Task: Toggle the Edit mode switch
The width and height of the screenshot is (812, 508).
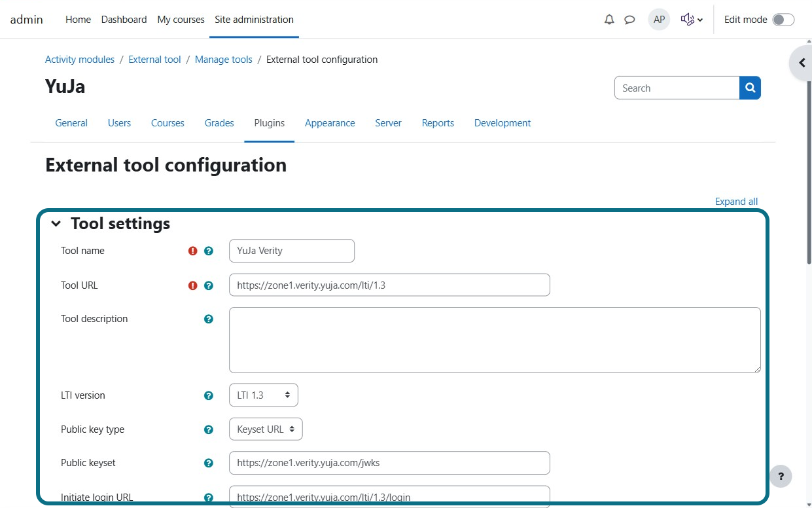Action: pyautogui.click(x=783, y=20)
